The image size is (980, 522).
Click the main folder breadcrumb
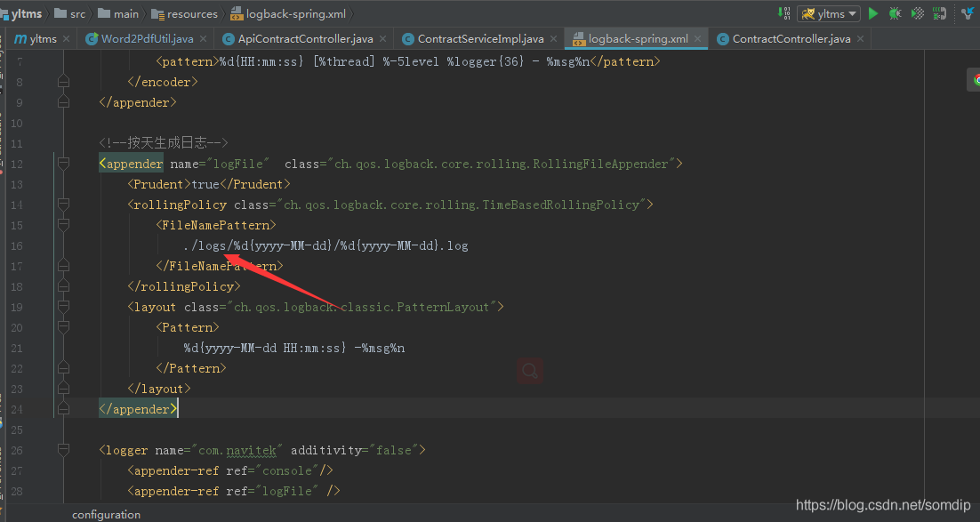(118, 13)
